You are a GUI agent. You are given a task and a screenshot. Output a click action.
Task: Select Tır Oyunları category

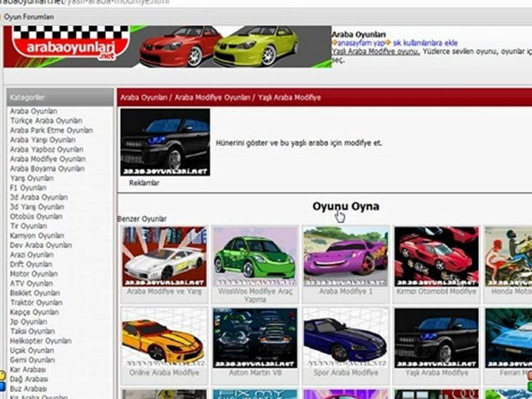(x=28, y=226)
